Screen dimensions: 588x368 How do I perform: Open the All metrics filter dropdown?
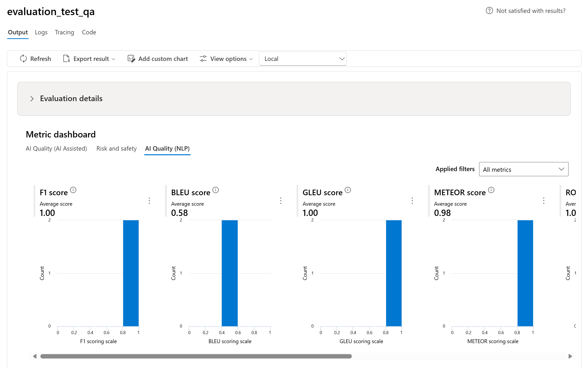523,169
